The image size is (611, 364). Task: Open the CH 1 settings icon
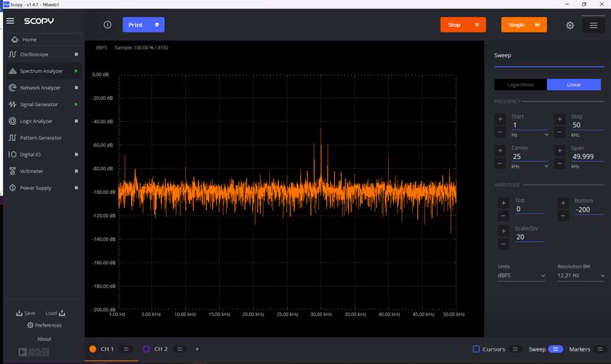(x=126, y=349)
